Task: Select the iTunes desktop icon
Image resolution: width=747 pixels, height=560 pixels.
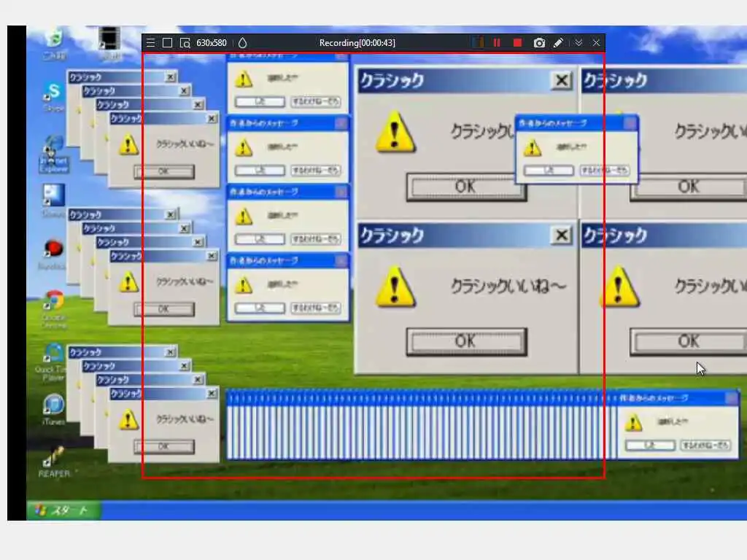Action: tap(53, 410)
